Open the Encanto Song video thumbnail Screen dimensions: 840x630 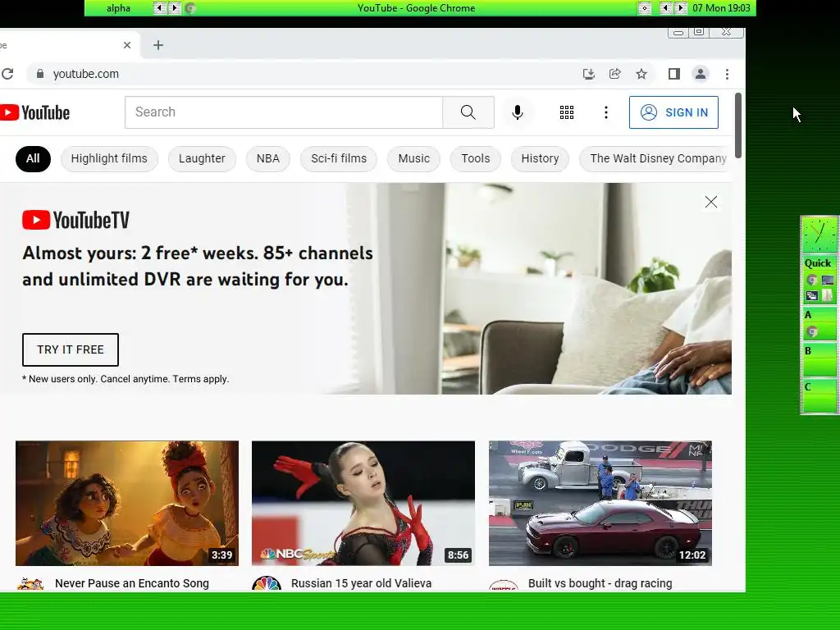coord(127,503)
